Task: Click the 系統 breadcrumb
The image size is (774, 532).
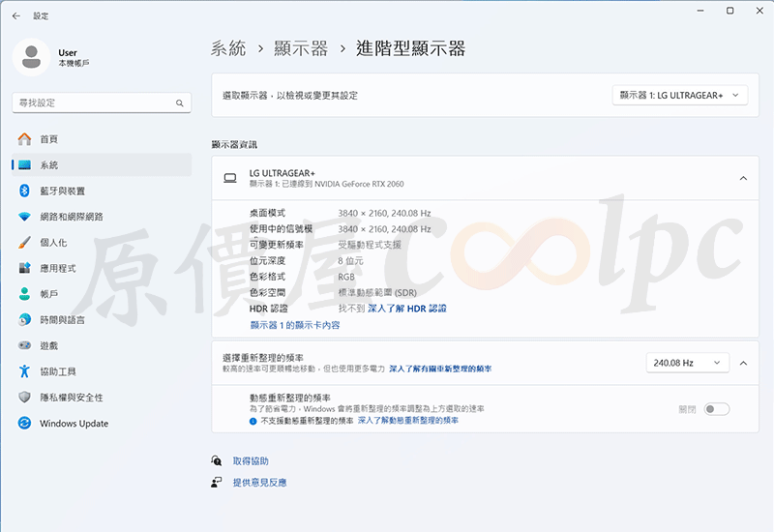Action: [x=228, y=48]
